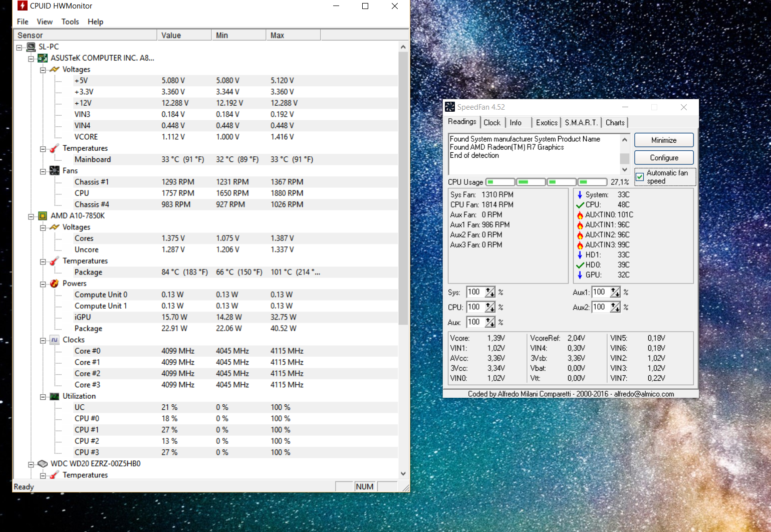Click the Min column header
The height and width of the screenshot is (532, 771).
(239, 35)
